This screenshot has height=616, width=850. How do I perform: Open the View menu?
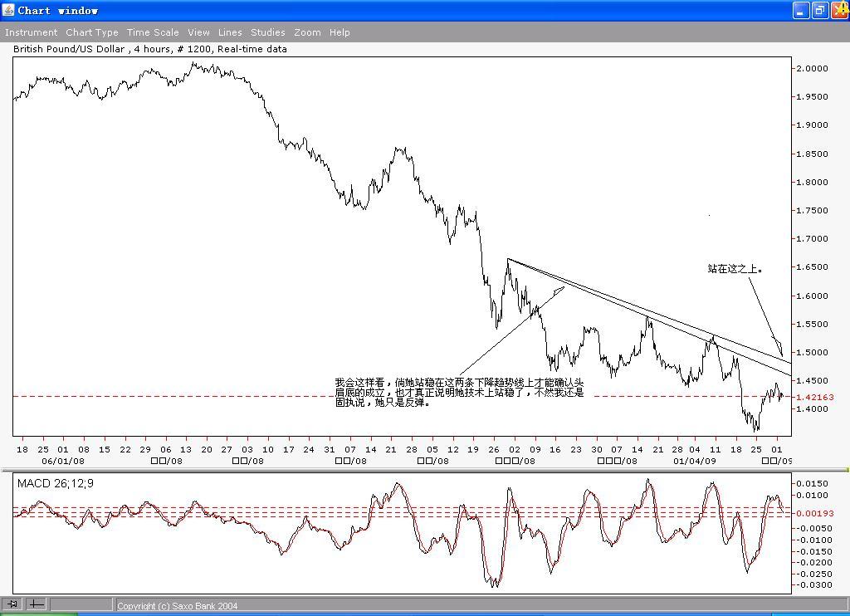pyautogui.click(x=198, y=32)
